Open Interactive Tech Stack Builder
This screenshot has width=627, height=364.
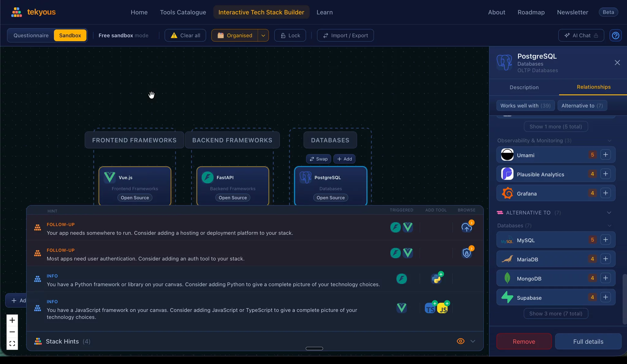click(261, 12)
